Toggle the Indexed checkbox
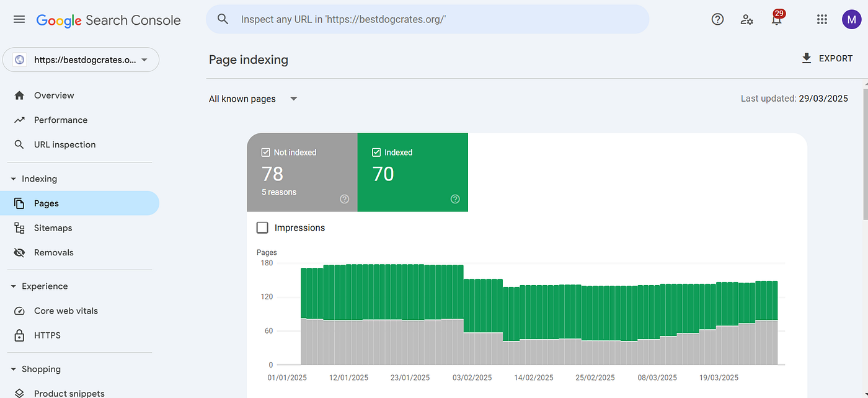Viewport: 868px width, 398px height. (376, 152)
